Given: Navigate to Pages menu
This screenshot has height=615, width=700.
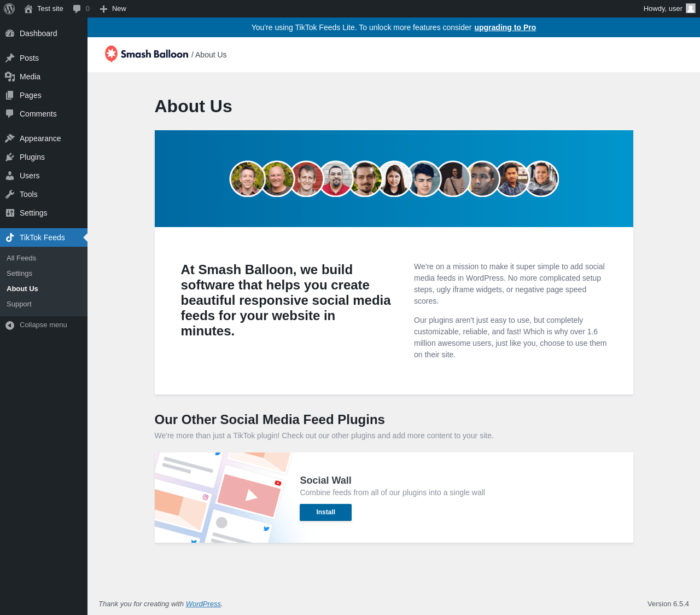Looking at the screenshot, I should click(x=31, y=95).
